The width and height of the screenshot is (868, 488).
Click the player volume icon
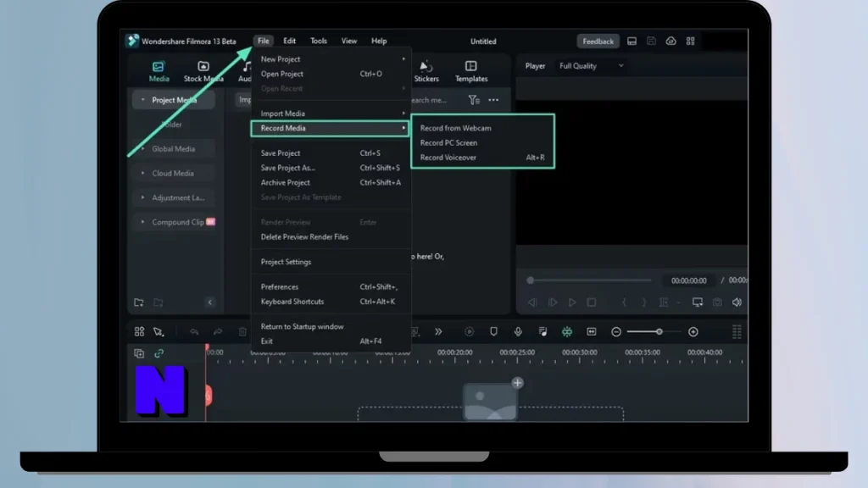(737, 302)
